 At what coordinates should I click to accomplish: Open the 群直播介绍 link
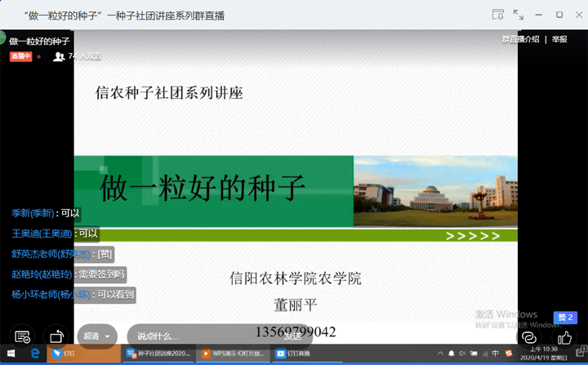[x=520, y=39]
